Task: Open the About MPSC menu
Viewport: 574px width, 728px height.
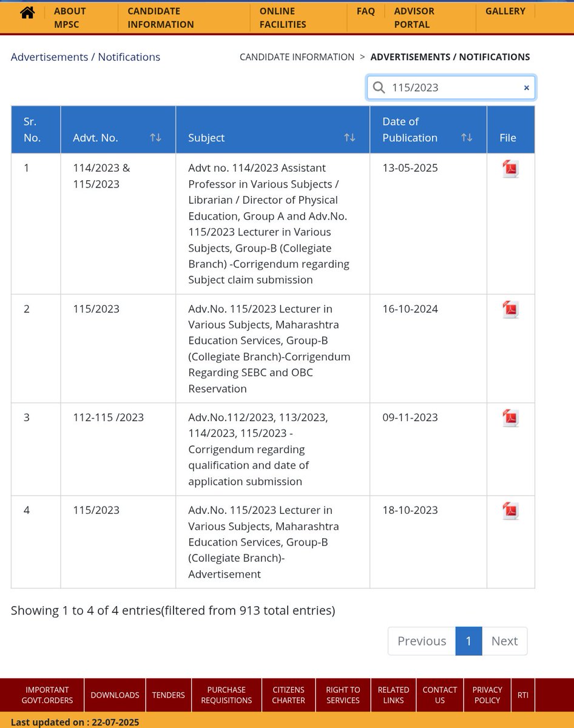Action: pyautogui.click(x=70, y=18)
